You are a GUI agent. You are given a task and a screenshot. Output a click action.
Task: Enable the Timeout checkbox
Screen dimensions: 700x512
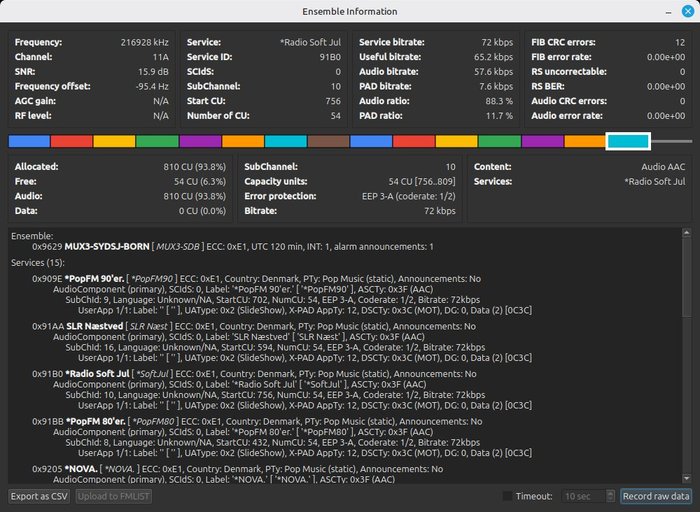[508, 496]
